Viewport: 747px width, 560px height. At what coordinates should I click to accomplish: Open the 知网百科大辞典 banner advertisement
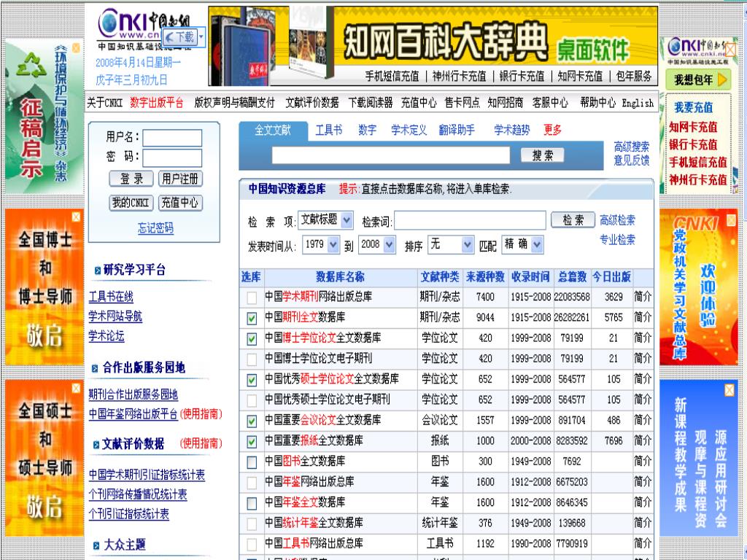coord(433,46)
